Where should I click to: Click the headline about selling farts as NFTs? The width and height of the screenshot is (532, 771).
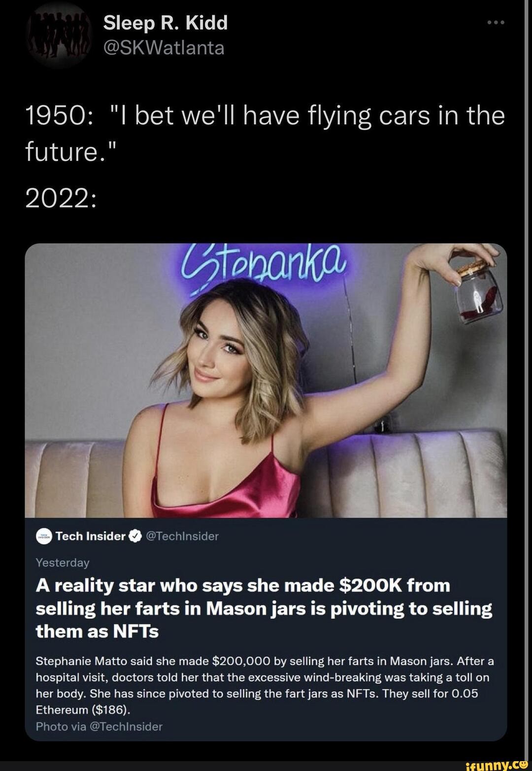coord(264,608)
